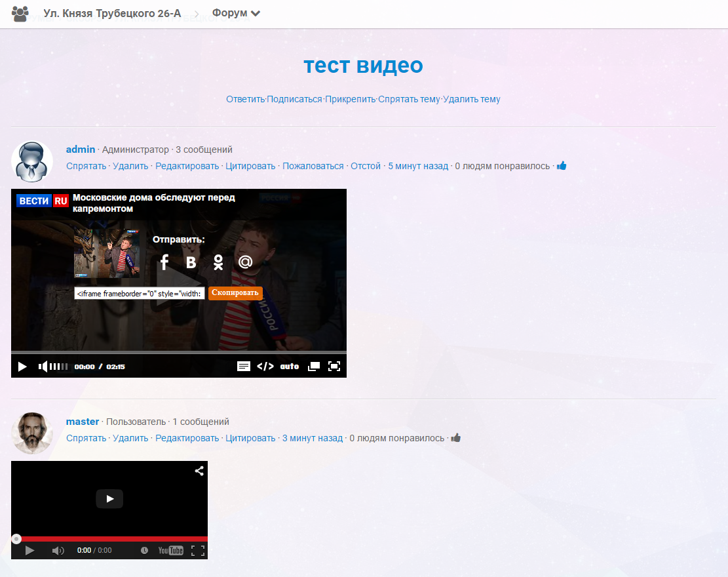Click Ответить to reply to topic
This screenshot has width=728, height=577.
coord(245,99)
